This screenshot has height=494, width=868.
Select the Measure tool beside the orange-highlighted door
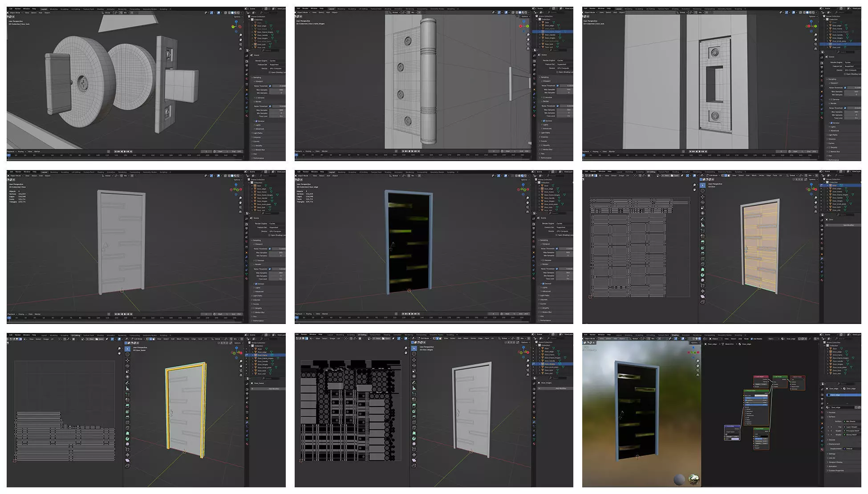click(702, 225)
